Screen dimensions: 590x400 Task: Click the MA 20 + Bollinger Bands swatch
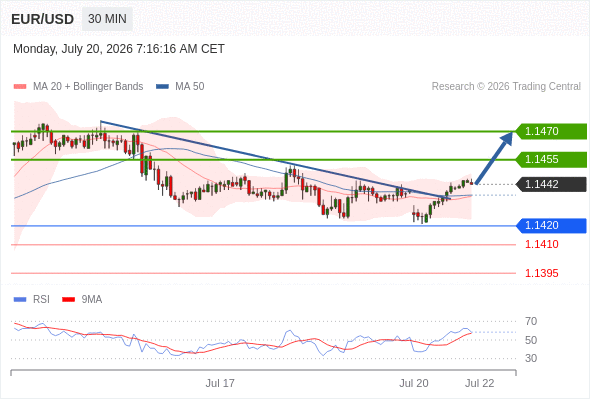point(20,87)
